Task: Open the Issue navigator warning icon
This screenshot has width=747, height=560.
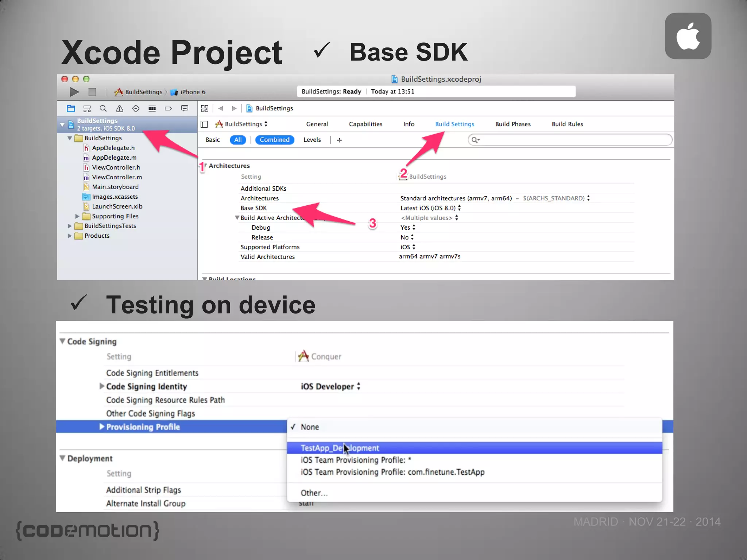Action: (x=120, y=108)
